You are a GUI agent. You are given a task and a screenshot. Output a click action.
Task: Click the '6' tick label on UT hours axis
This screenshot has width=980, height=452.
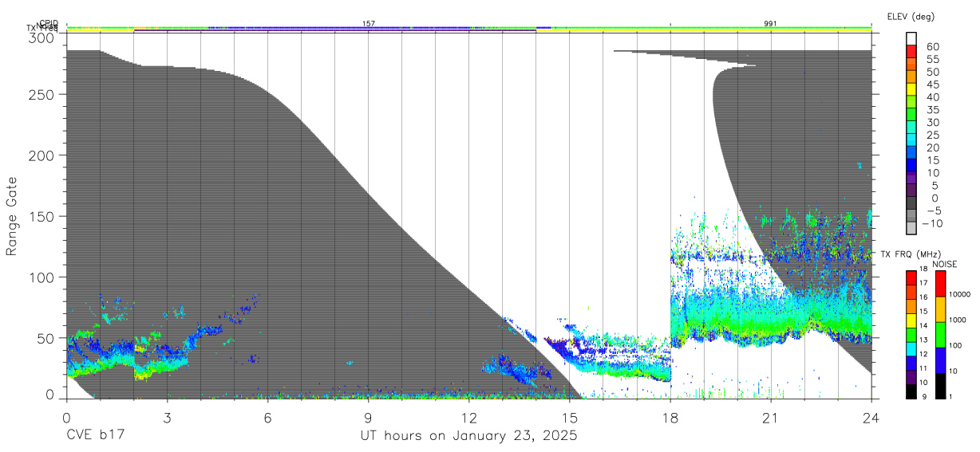267,418
